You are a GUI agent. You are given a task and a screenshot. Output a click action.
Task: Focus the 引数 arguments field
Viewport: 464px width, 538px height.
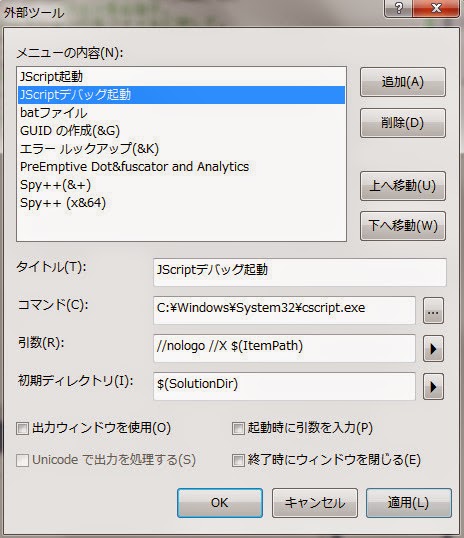coord(285,348)
